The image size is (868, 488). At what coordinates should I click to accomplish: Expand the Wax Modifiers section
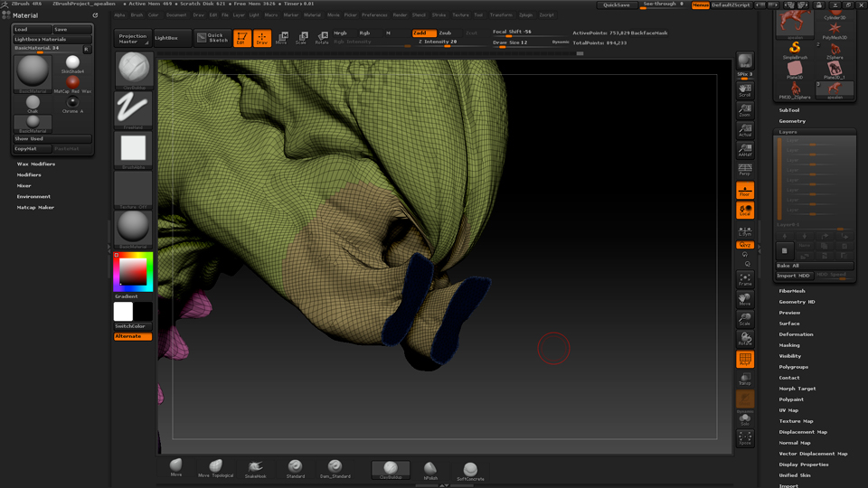tap(36, 164)
